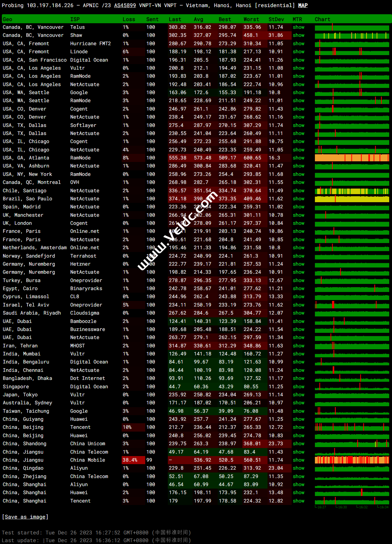
Task: Click the StDev column header
Action: point(276,19)
